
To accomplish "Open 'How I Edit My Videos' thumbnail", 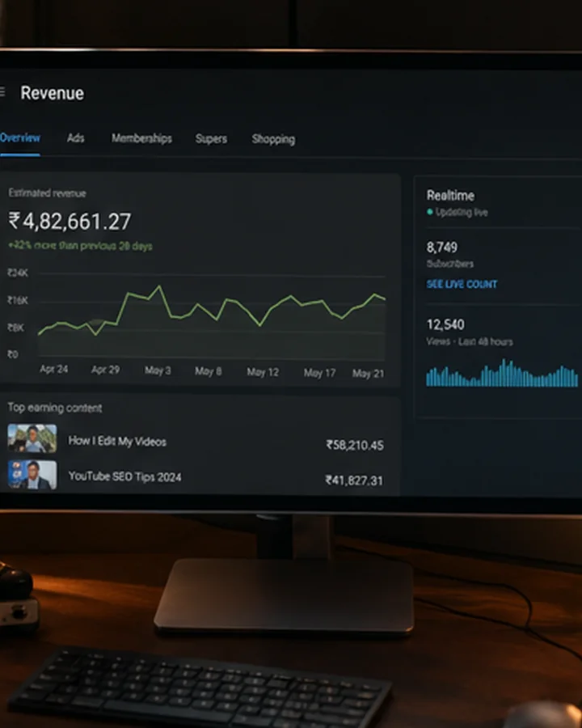I will click(x=32, y=438).
